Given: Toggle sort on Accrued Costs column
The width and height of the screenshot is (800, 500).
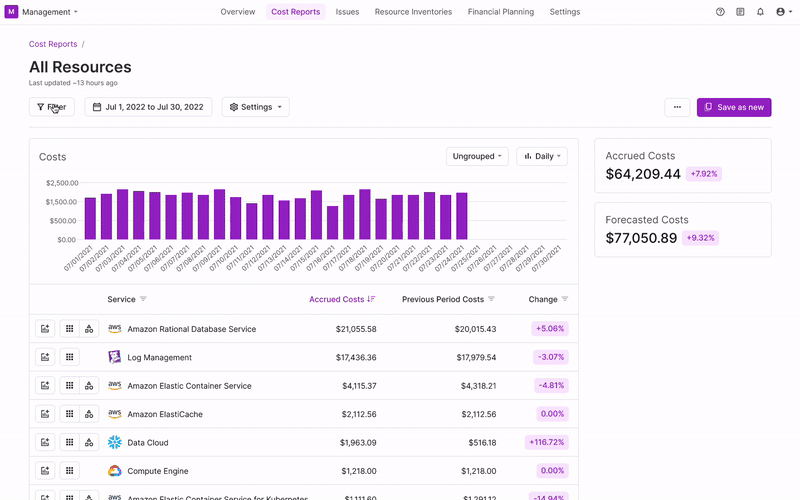Looking at the screenshot, I should click(371, 299).
